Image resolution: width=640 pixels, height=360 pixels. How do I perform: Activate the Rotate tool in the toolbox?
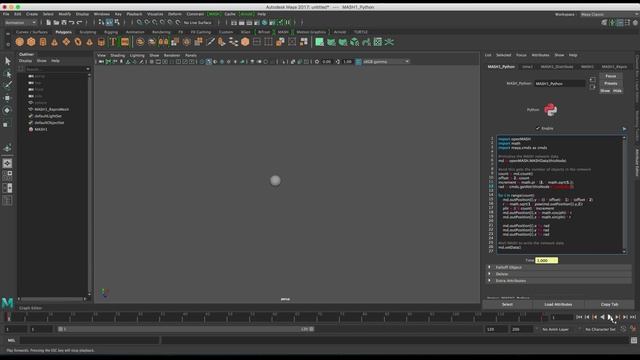pos(7,110)
